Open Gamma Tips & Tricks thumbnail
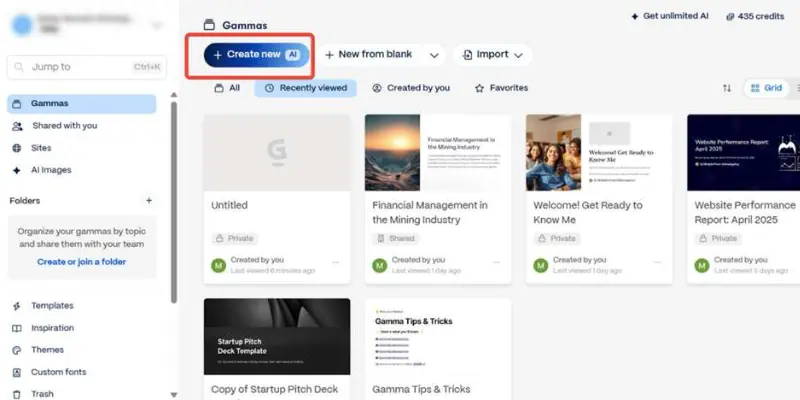800x400 pixels. [x=438, y=337]
